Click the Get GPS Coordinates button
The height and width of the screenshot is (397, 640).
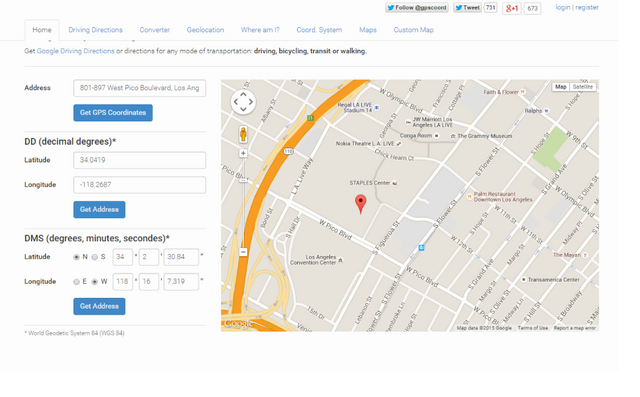point(113,113)
